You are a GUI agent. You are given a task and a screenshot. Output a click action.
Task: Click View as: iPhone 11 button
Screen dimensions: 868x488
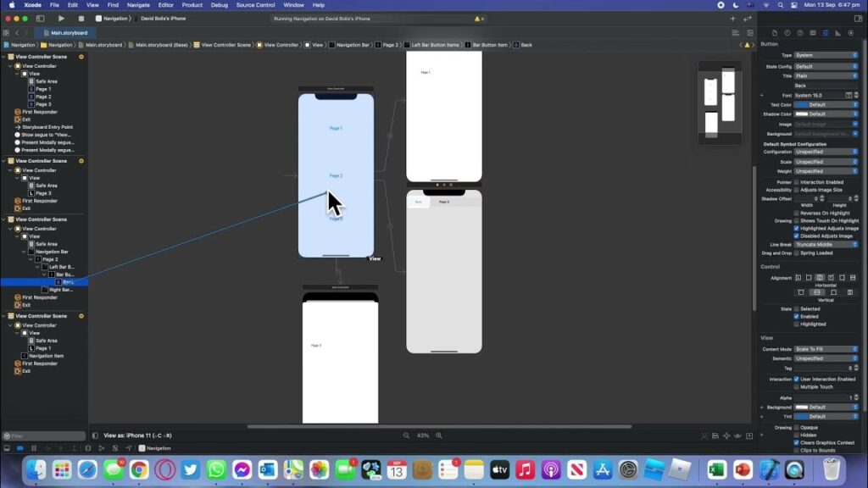[137, 435]
